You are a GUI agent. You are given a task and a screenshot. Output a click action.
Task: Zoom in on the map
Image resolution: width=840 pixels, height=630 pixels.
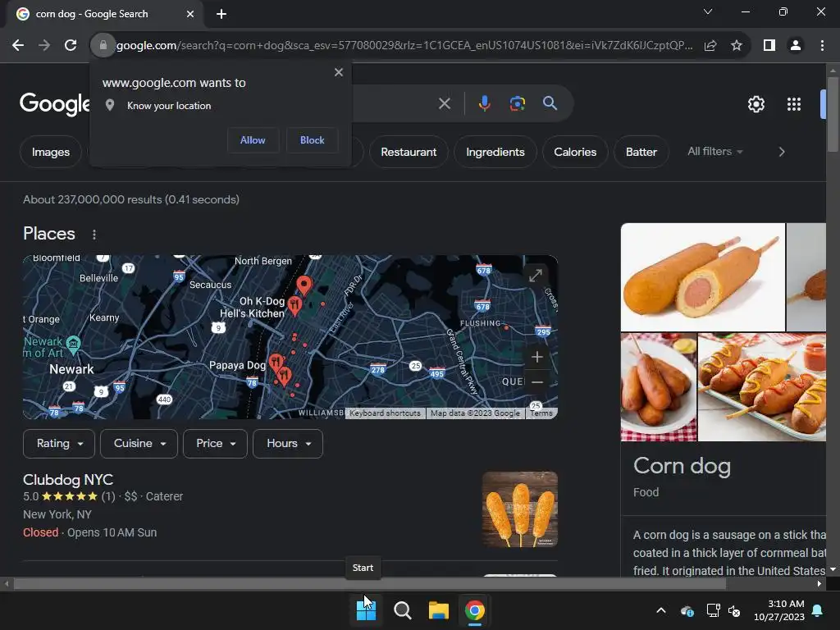[536, 357]
